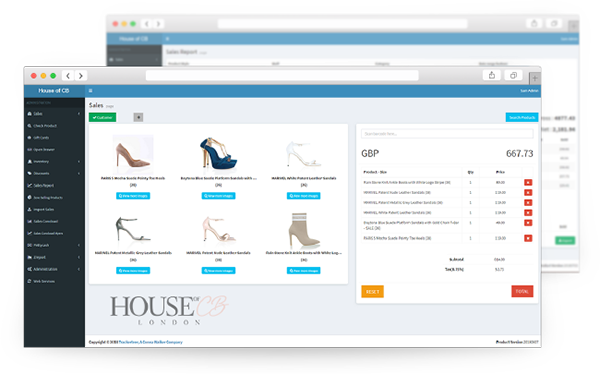
Task: Toggle the hamburger menu in blue header
Action: [90, 91]
